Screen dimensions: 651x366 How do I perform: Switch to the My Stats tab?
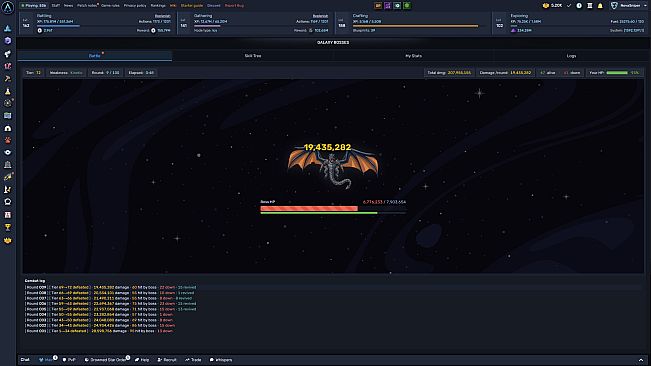coord(413,56)
